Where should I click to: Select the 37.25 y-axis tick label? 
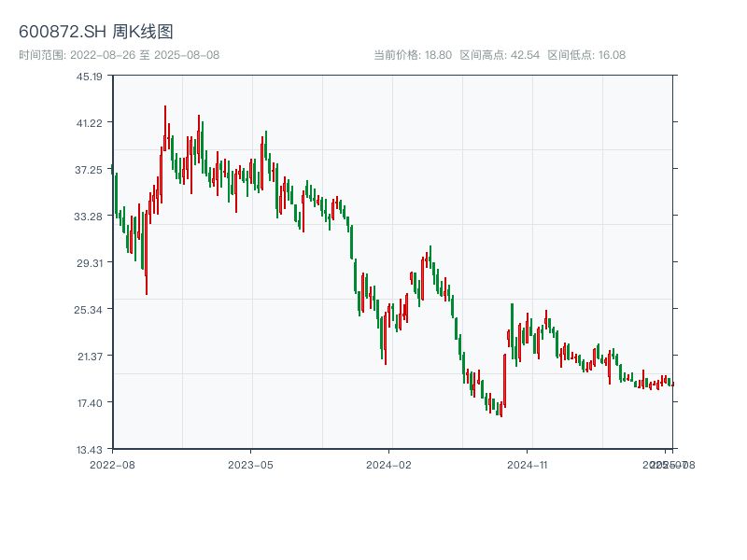pyautogui.click(x=90, y=170)
